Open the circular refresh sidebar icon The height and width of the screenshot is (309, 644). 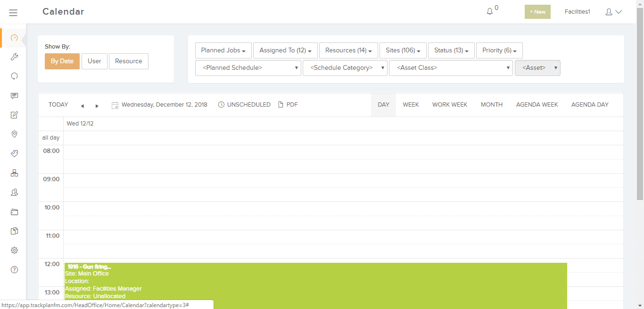pos(14,76)
